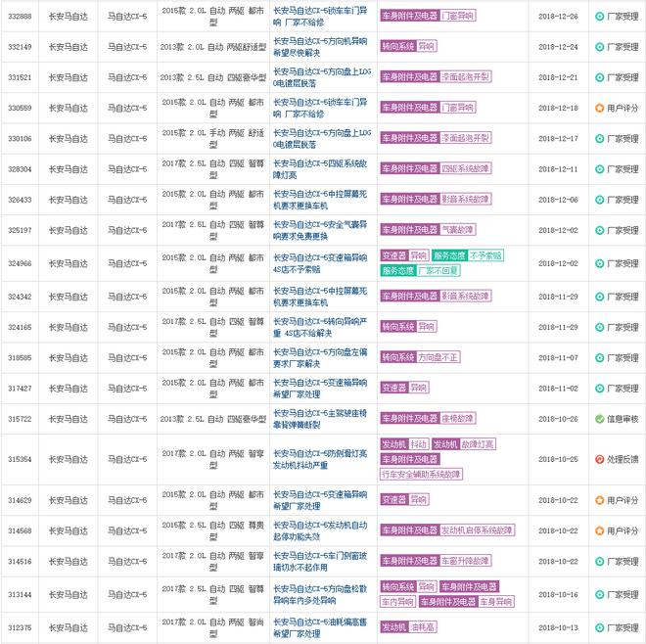Click the 行车安全辅助系统故障 tag
Screen dimensions: 646x644
pyautogui.click(x=421, y=475)
